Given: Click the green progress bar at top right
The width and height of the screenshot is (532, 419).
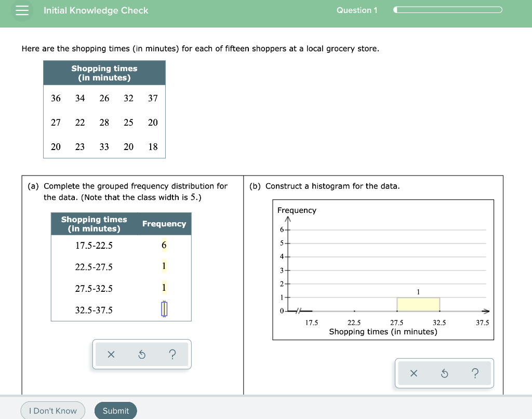Looking at the screenshot, I should (447, 9).
